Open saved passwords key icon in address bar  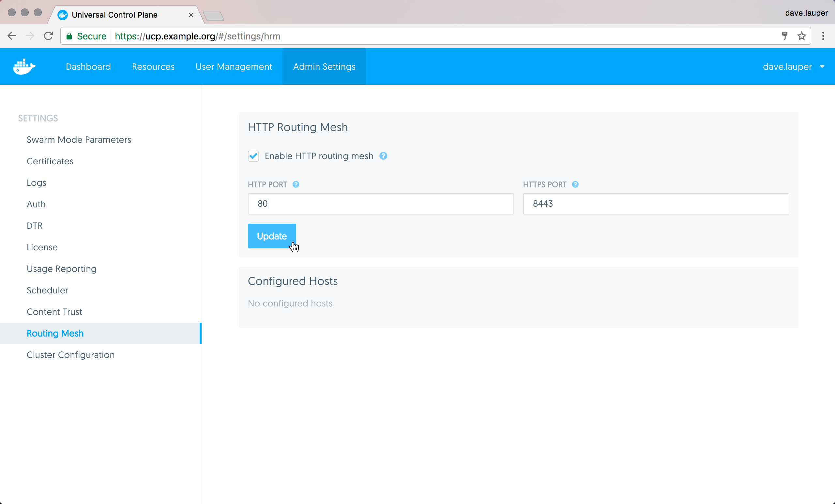pos(784,36)
